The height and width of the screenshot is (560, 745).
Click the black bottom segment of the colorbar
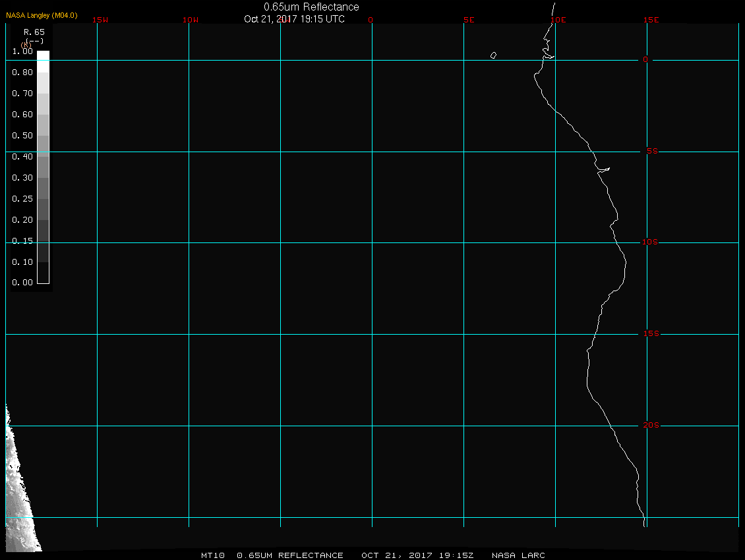click(x=44, y=273)
